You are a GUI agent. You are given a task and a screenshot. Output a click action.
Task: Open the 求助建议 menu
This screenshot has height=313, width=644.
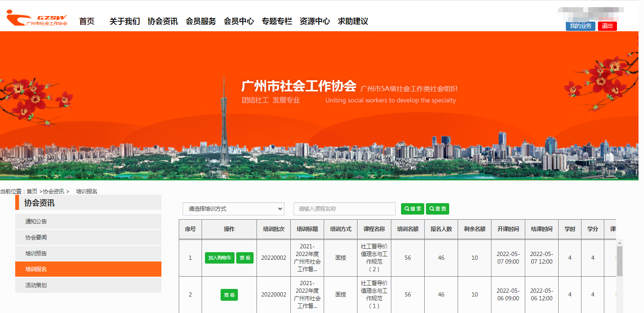(x=353, y=21)
